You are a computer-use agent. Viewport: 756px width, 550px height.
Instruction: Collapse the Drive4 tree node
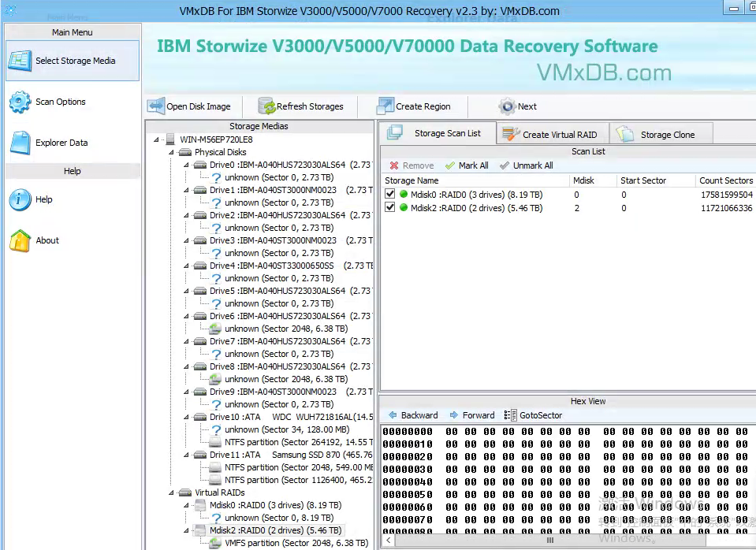pyautogui.click(x=186, y=266)
